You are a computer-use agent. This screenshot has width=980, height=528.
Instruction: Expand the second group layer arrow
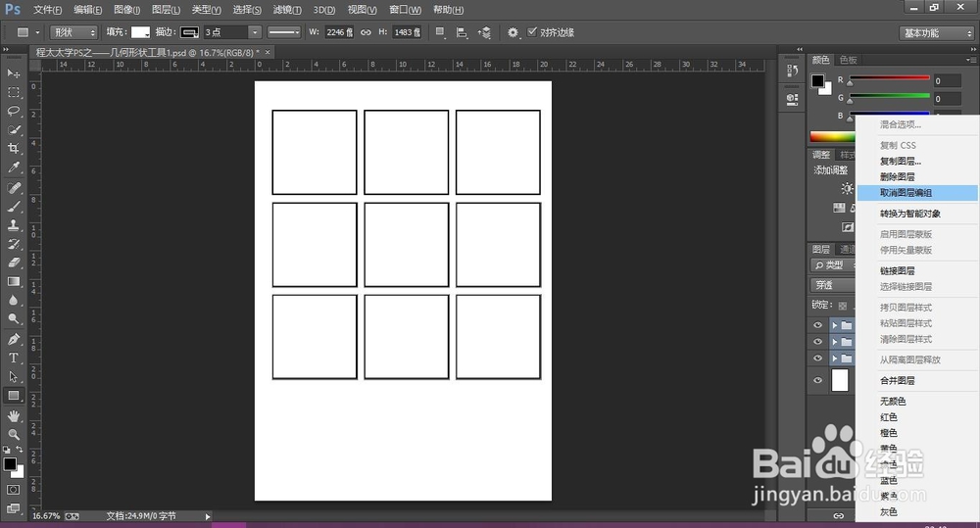(x=834, y=343)
